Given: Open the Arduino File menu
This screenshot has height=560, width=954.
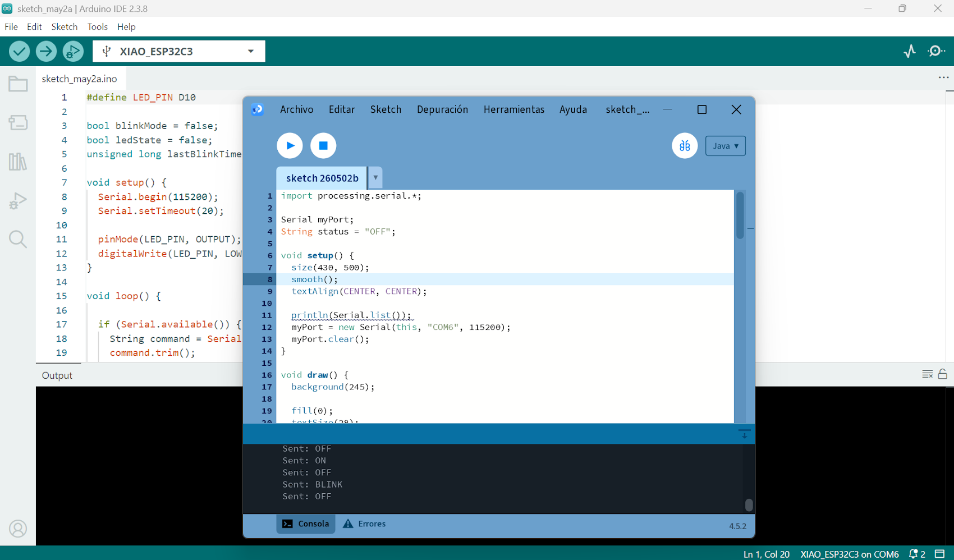Looking at the screenshot, I should coord(11,26).
